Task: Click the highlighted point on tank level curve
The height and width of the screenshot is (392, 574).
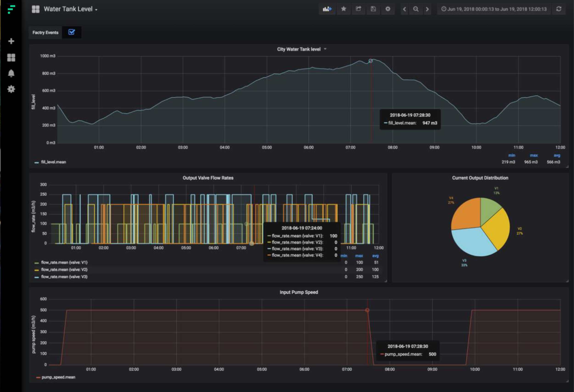Action: (x=370, y=61)
